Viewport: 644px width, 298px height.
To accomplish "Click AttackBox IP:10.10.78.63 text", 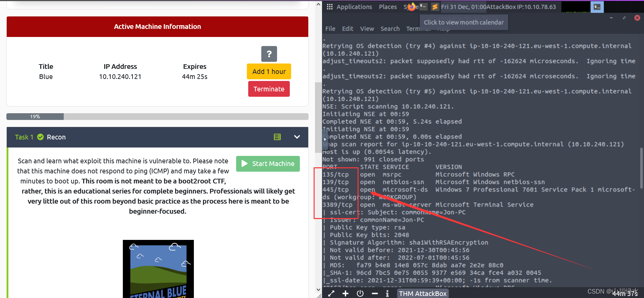I will pos(521,7).
